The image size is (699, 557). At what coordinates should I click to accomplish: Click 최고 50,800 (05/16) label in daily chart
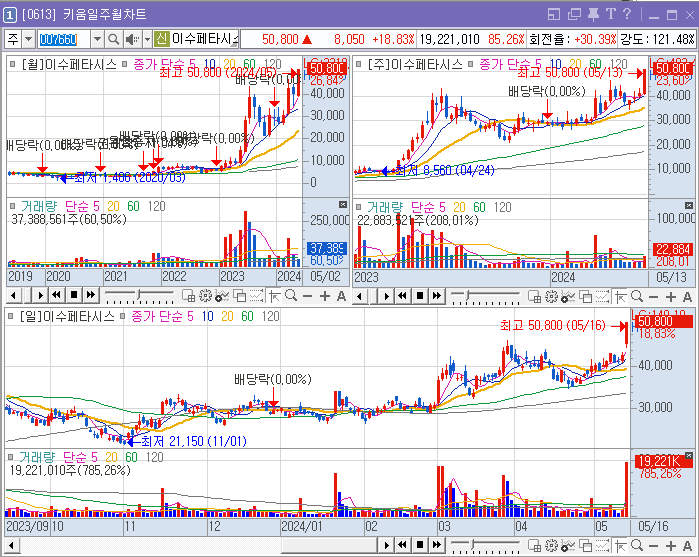coord(553,326)
